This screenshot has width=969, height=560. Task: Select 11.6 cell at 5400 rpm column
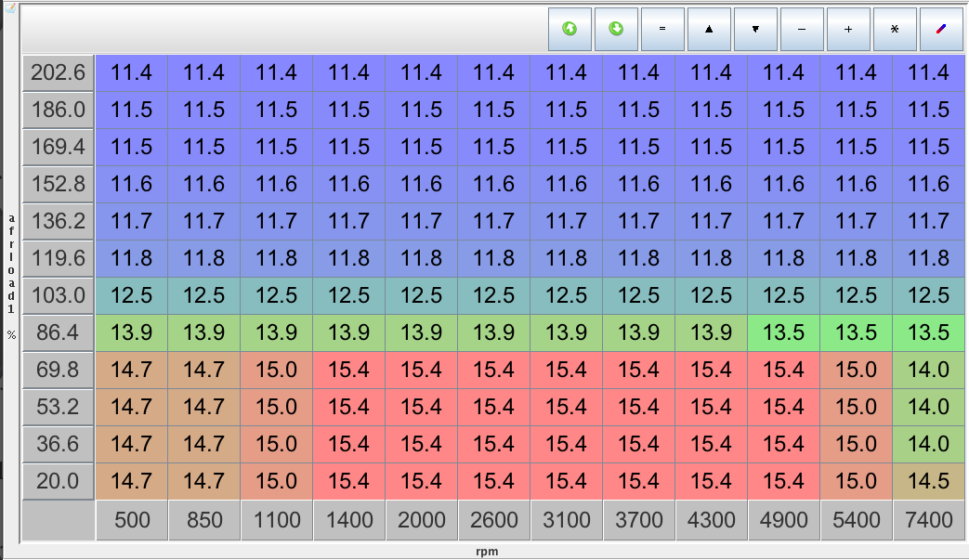point(857,184)
